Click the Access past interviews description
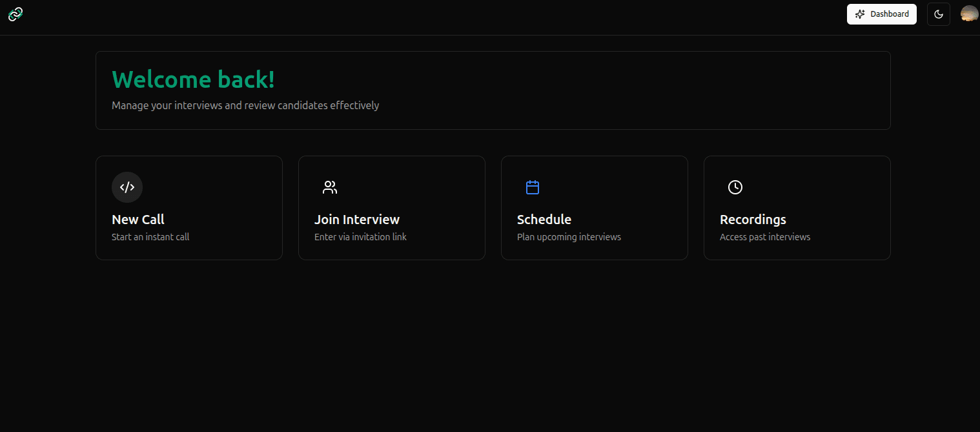This screenshot has height=432, width=980. (765, 236)
